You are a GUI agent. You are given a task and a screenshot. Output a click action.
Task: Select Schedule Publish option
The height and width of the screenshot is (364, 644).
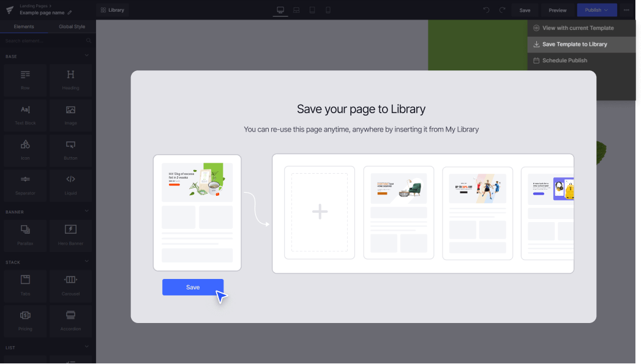582,61
